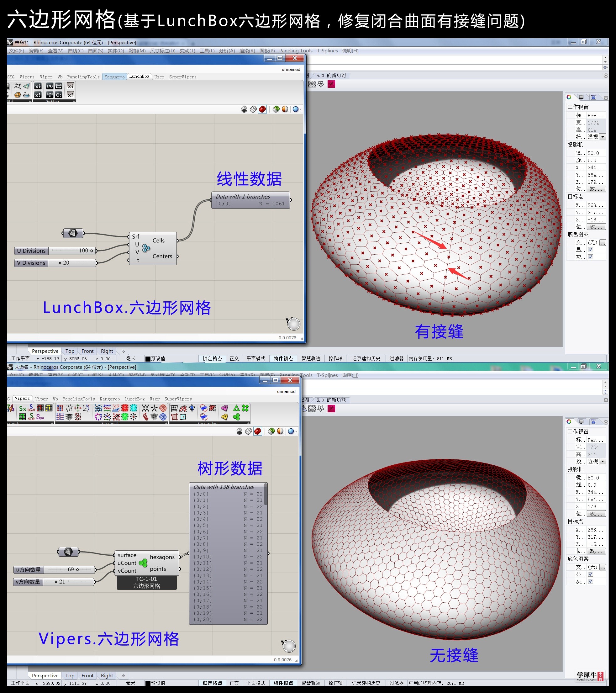Toggle the 灰 checkbox in the LunchBox Rhino window panel
616x693 pixels.
click(x=591, y=257)
